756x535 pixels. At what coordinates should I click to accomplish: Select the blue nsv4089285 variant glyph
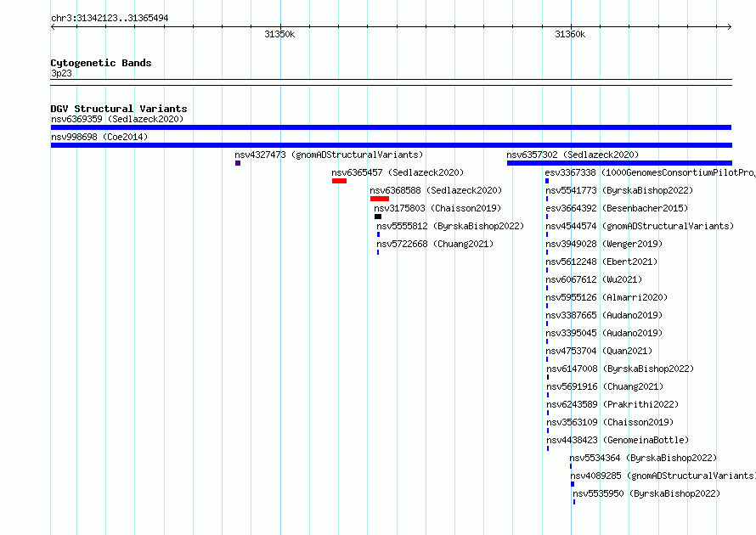point(573,484)
